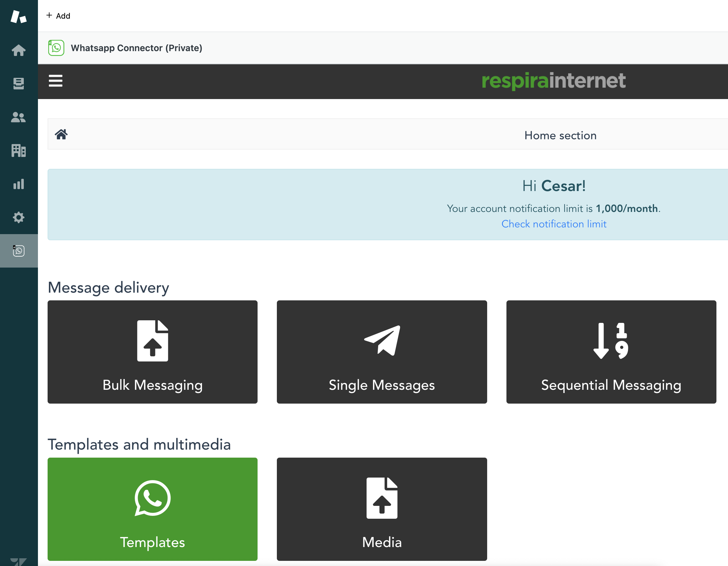The image size is (728, 566).
Task: Open the Home icon in the sidebar
Action: point(18,50)
